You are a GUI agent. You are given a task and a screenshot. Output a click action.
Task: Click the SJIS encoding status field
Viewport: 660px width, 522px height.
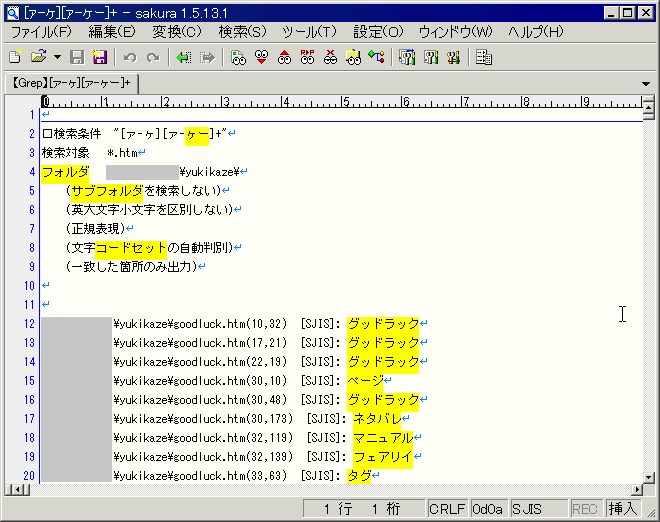[x=539, y=509]
